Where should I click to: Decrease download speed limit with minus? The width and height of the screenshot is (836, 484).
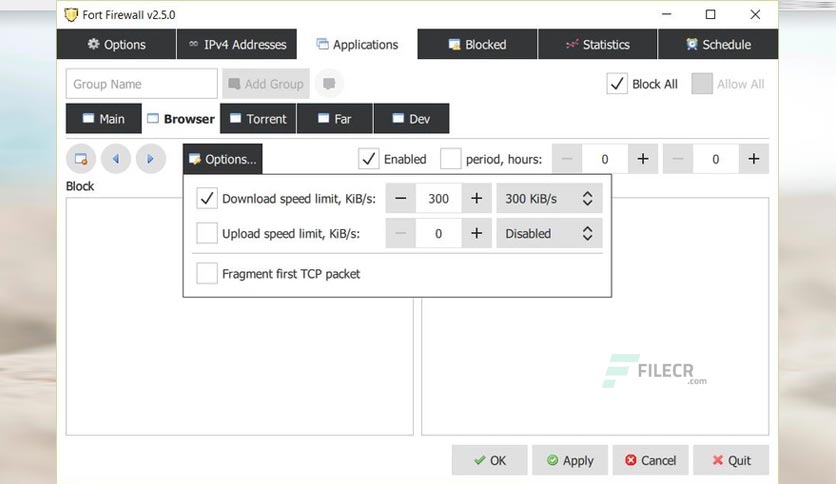[x=400, y=199]
